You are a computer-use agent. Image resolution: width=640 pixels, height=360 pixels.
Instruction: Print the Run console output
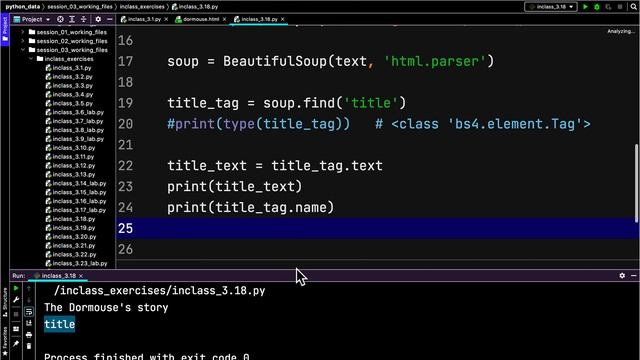(x=29, y=335)
